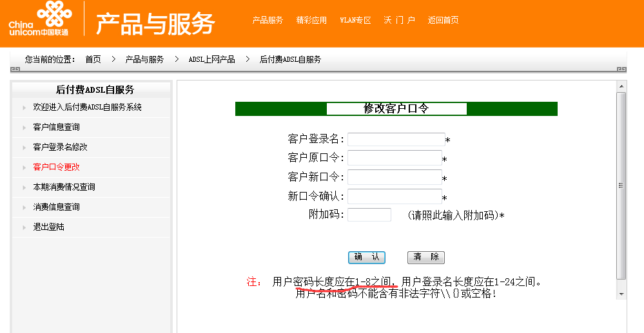This screenshot has width=644, height=333.
Task: Click the 修改客户口令 heading
Action: [396, 109]
